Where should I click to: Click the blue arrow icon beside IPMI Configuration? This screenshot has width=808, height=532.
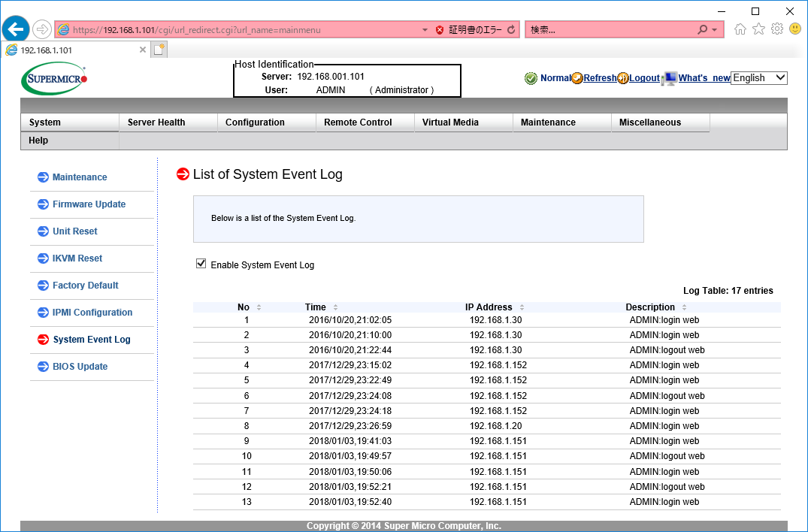coord(44,312)
